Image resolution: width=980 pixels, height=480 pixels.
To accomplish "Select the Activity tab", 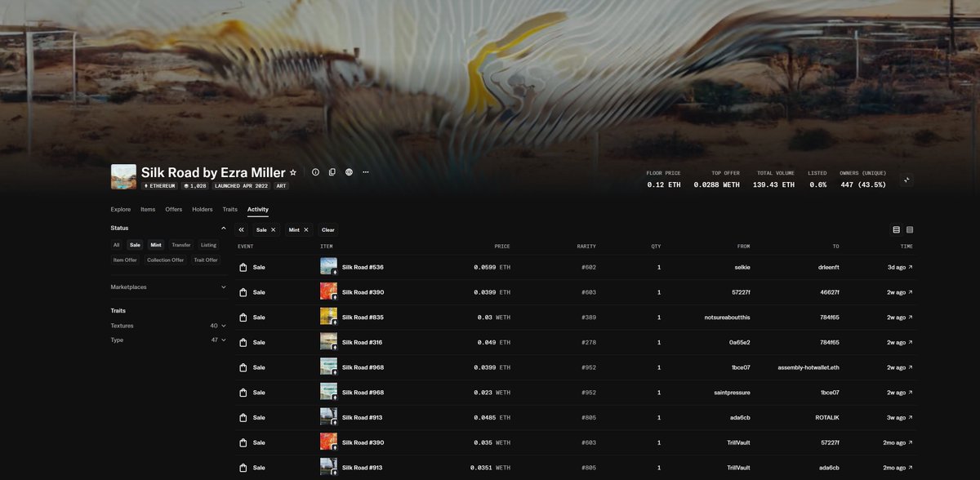I will 258,210.
